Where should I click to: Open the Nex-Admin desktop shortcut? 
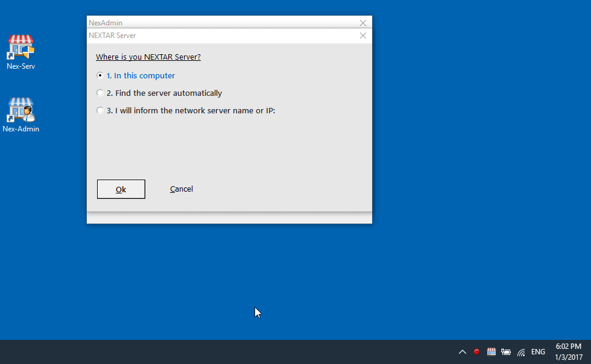(x=21, y=115)
